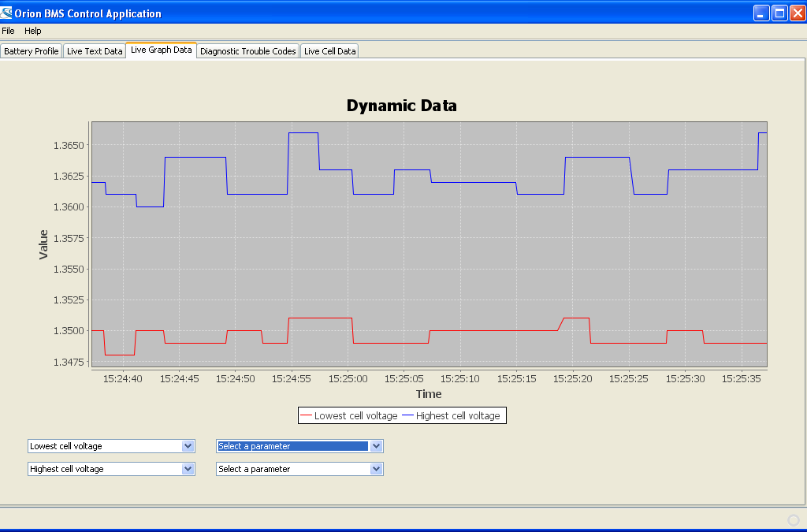Open the File menu

coord(8,31)
